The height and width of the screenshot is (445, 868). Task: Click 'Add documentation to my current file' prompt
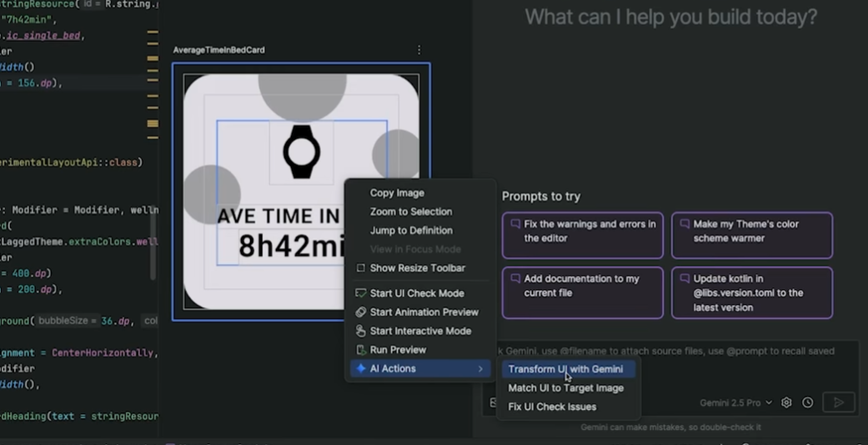(582, 292)
